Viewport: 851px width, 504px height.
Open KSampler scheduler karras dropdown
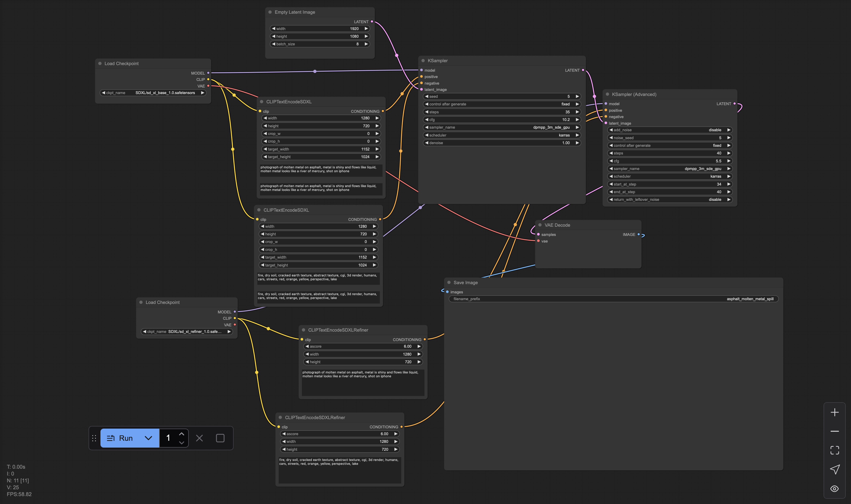click(x=502, y=135)
